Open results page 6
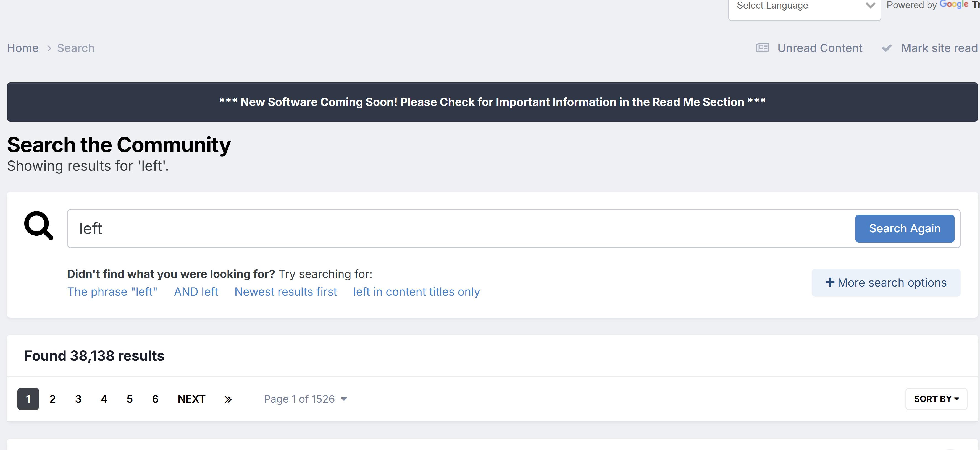Image resolution: width=980 pixels, height=450 pixels. (155, 399)
